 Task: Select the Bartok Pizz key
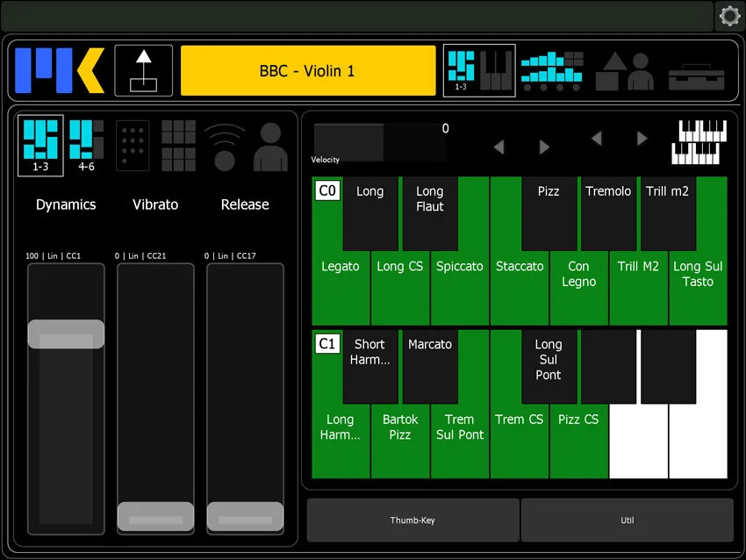pos(400,441)
